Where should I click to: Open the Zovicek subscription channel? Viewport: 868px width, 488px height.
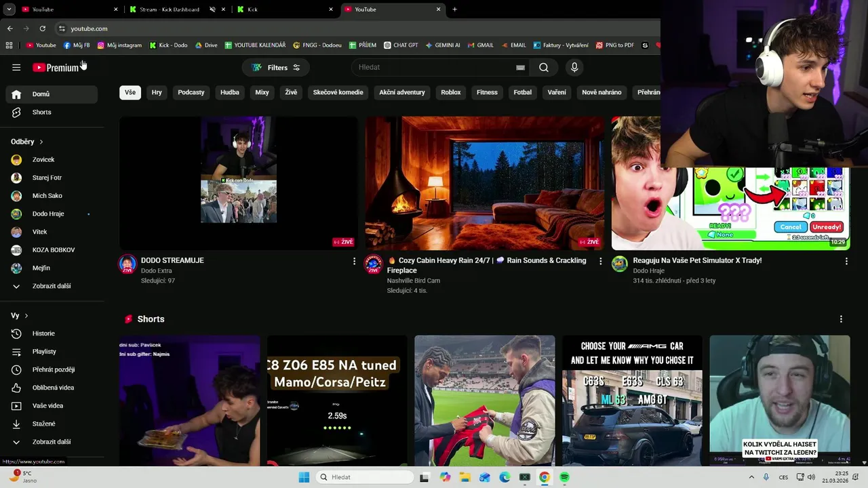pyautogui.click(x=52, y=160)
